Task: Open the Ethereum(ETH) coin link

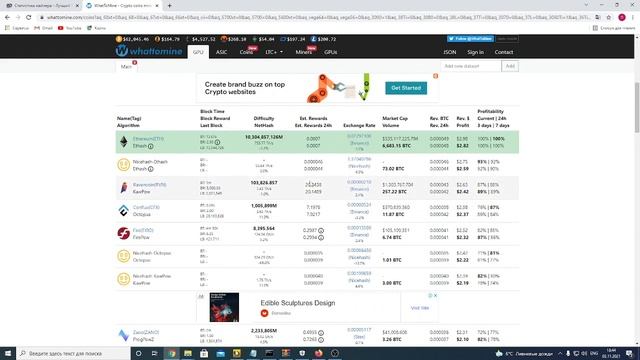Action: point(148,139)
